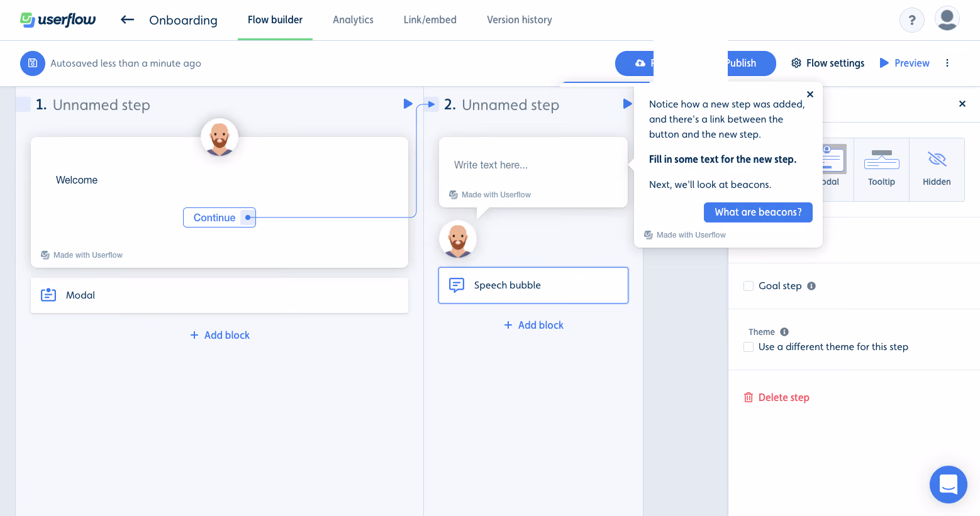
Task: Click the autosave disk icon
Action: [x=33, y=63]
